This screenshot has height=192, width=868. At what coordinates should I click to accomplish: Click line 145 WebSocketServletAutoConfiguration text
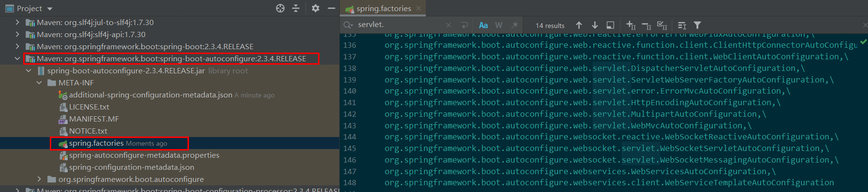[739, 148]
